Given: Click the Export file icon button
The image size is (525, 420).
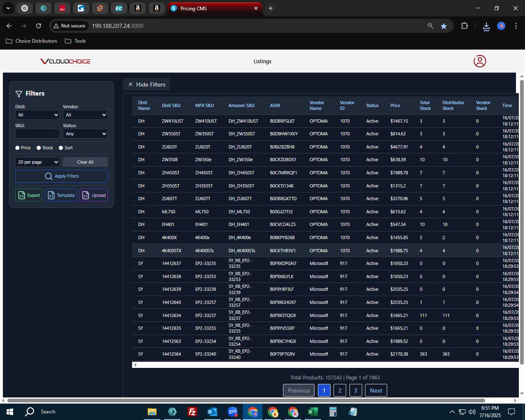Looking at the screenshot, I should click(29, 195).
